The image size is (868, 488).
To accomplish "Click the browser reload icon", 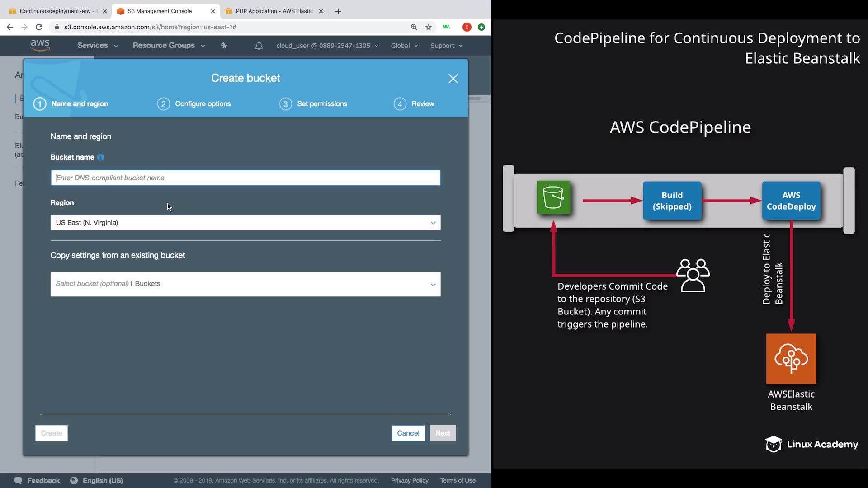I will point(39,27).
